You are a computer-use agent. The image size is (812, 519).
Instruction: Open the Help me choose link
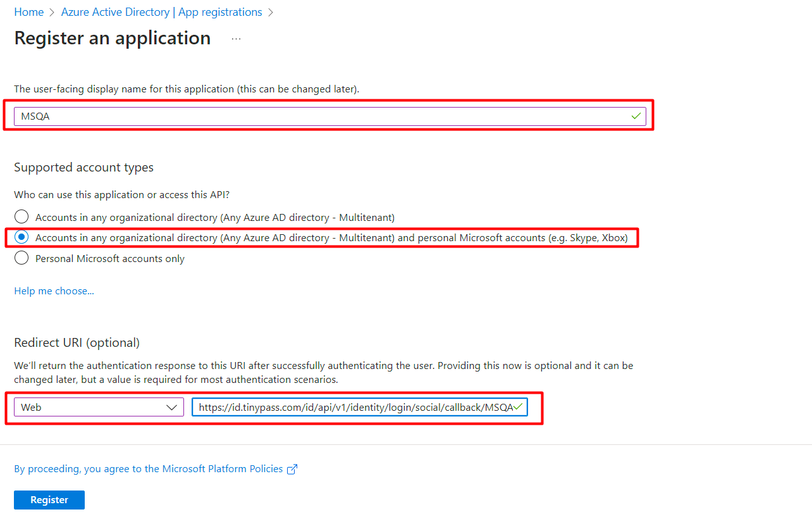pos(54,291)
